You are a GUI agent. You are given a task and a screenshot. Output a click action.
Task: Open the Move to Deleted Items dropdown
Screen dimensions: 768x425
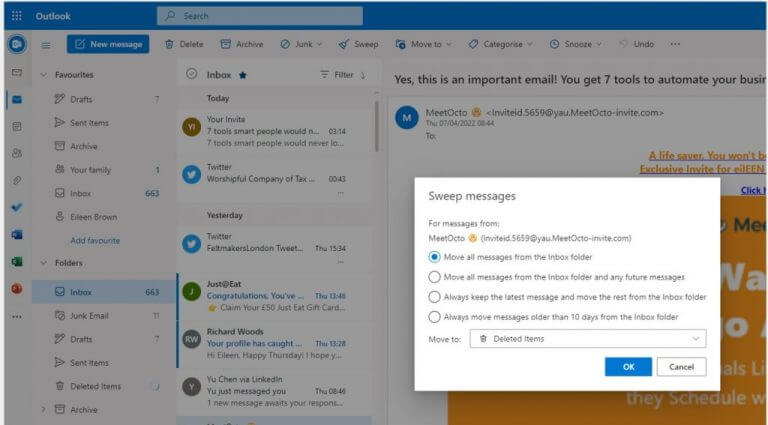click(x=588, y=339)
